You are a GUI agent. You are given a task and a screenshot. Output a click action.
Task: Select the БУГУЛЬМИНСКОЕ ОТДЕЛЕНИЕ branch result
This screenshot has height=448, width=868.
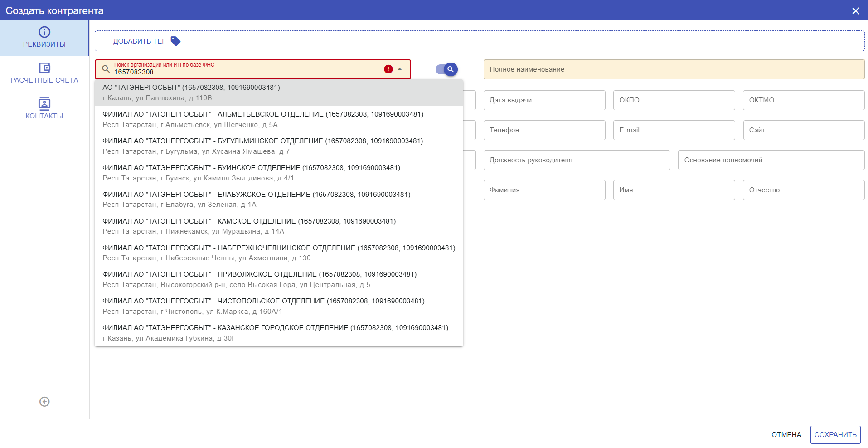tap(279, 146)
